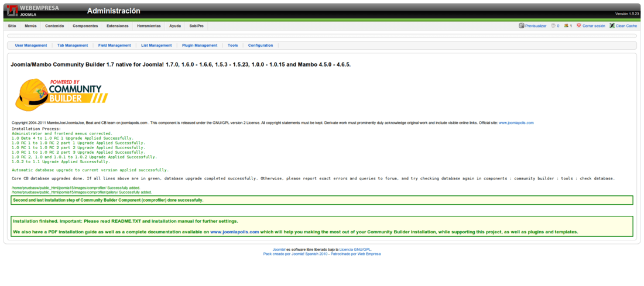Open the www.joomlapolis.com link in copyright line
This screenshot has height=286, width=644.
[516, 123]
